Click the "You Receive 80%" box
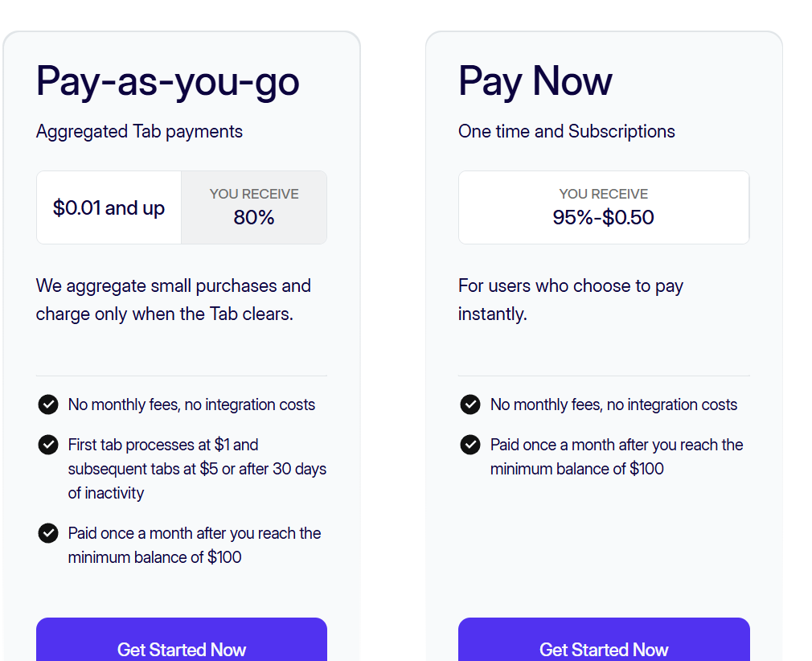 [254, 207]
